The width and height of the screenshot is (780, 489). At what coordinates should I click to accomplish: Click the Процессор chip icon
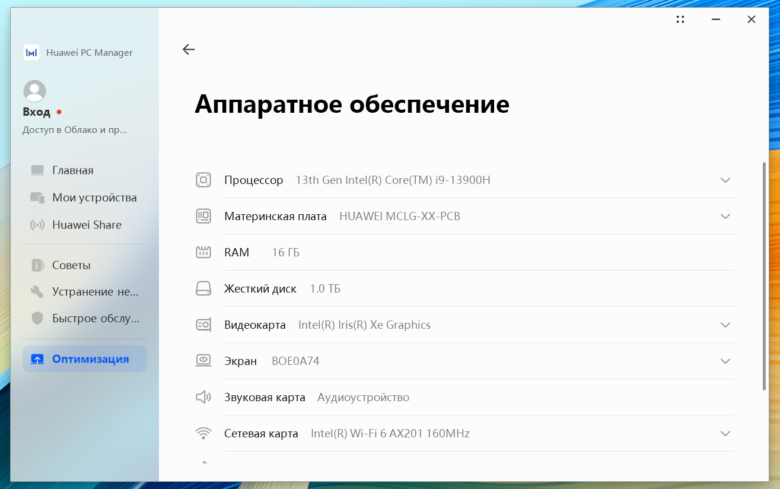203,180
